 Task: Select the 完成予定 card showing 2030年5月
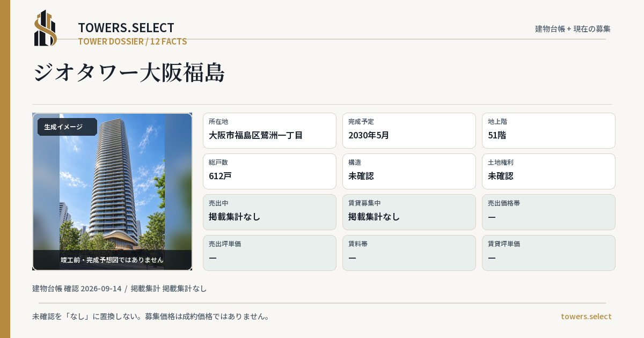click(x=409, y=130)
